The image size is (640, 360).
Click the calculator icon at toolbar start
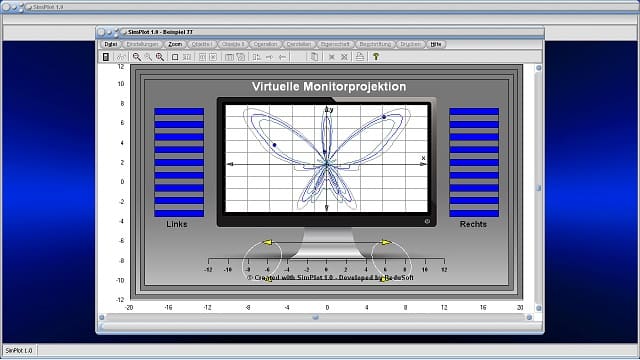[x=106, y=57]
